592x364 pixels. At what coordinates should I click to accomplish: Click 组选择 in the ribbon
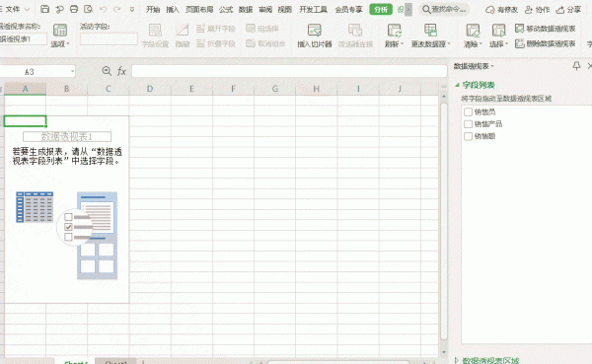[262, 29]
